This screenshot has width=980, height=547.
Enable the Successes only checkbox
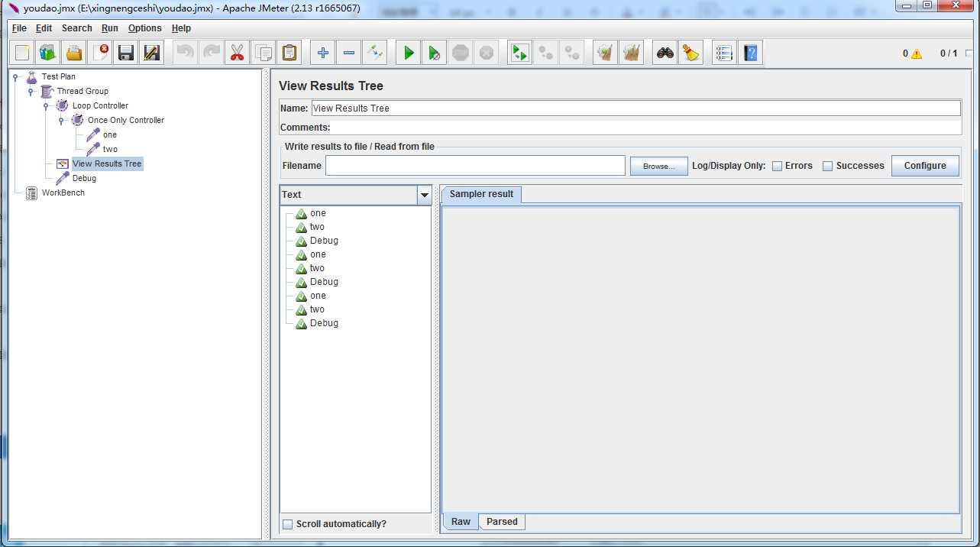(827, 166)
